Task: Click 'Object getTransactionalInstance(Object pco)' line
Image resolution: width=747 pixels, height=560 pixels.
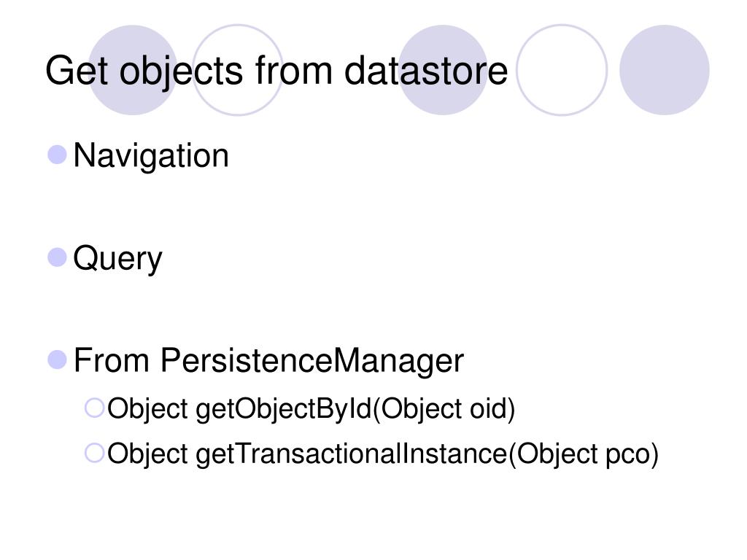Action: pos(382,454)
